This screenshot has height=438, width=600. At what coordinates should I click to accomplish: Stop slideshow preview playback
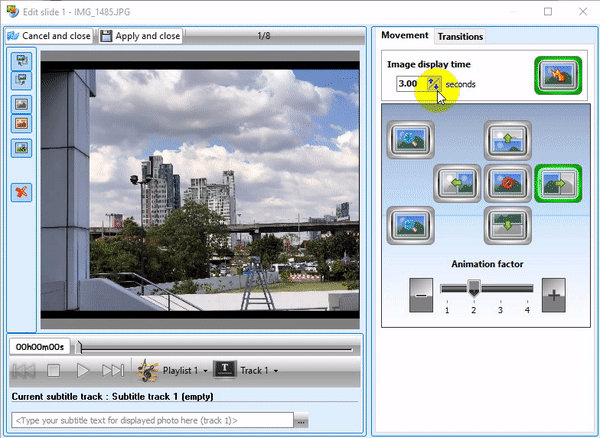(53, 370)
